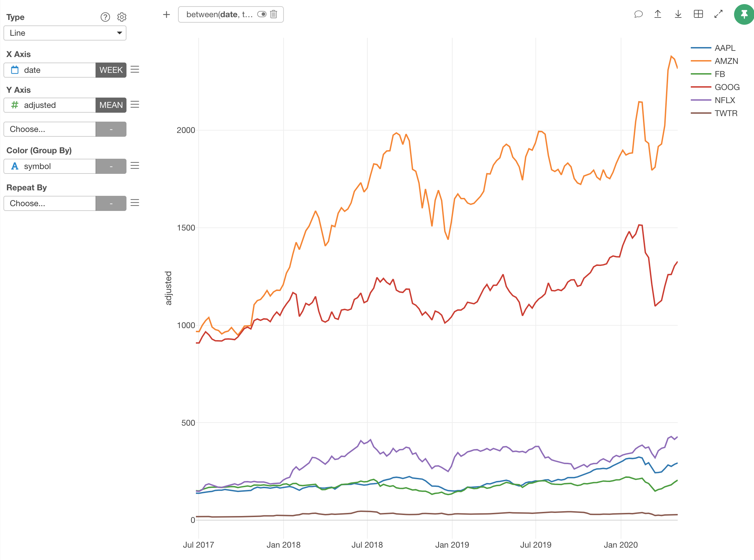Image resolution: width=754 pixels, height=560 pixels.
Task: Click the calendar icon in date field
Action: (15, 70)
